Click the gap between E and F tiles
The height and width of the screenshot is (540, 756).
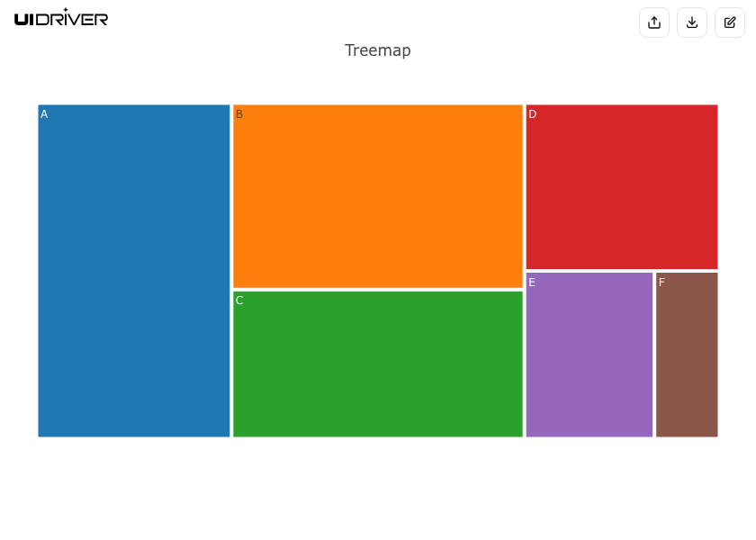click(654, 355)
